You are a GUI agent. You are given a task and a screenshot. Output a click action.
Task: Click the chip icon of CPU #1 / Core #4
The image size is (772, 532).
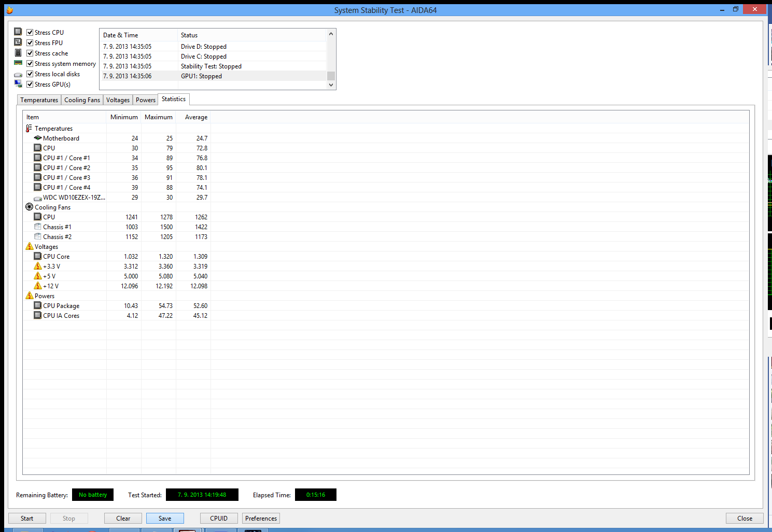38,187
